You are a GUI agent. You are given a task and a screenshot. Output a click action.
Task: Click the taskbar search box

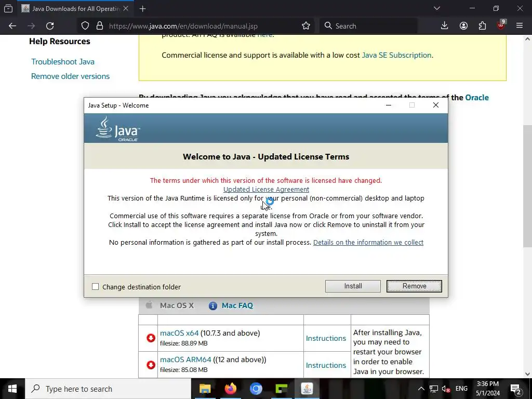(108, 389)
